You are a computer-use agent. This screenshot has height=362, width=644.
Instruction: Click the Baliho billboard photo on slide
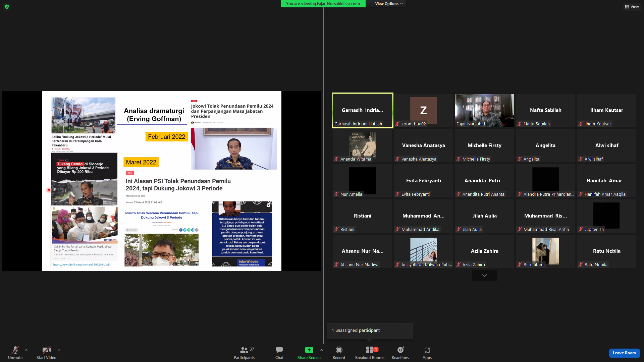tap(83, 115)
